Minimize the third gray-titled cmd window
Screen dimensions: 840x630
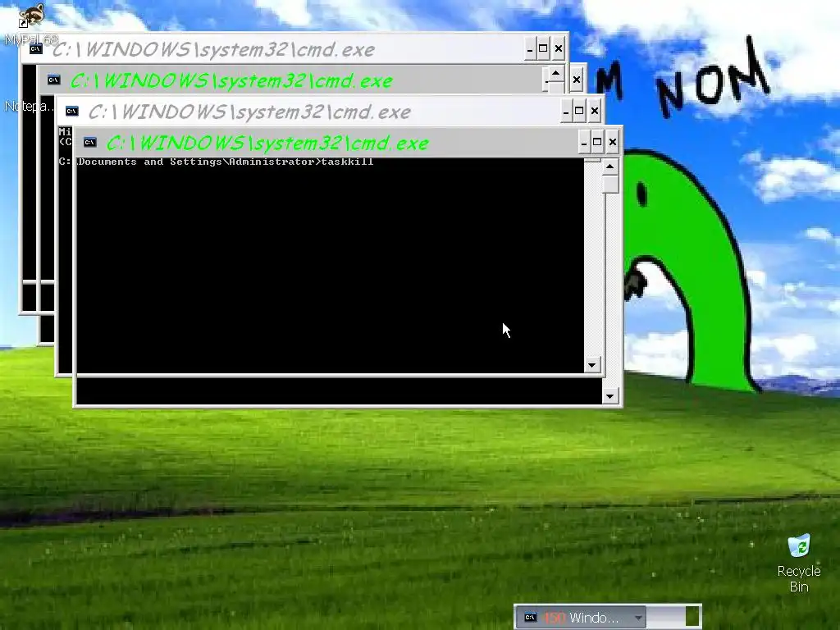pyautogui.click(x=566, y=112)
